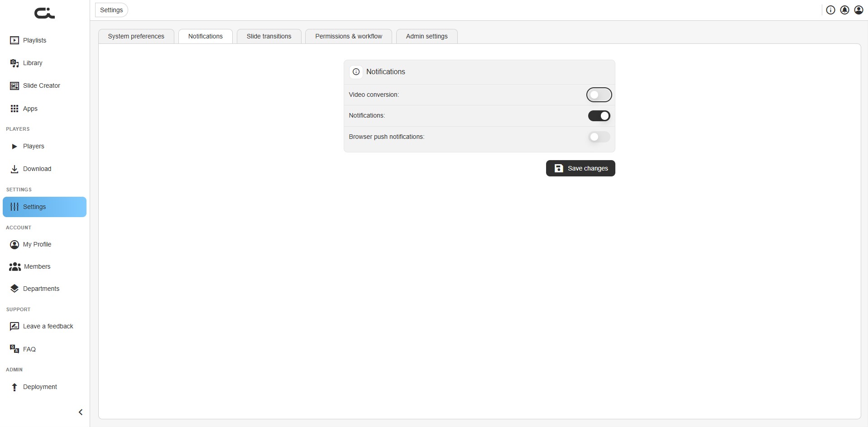This screenshot has width=868, height=427.
Task: Open the info icon in top bar
Action: tap(830, 10)
